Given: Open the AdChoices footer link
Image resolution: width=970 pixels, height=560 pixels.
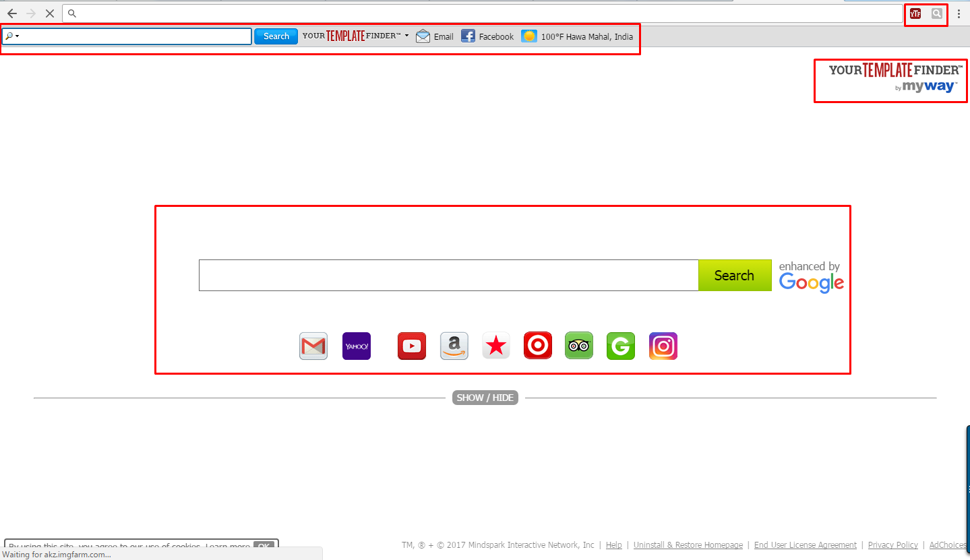Looking at the screenshot, I should [x=948, y=545].
